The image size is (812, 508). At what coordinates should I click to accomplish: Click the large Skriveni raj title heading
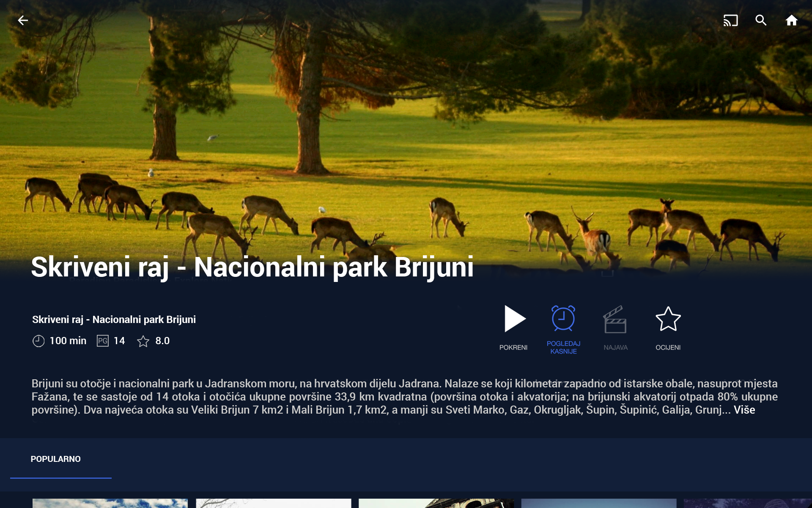[x=252, y=267]
